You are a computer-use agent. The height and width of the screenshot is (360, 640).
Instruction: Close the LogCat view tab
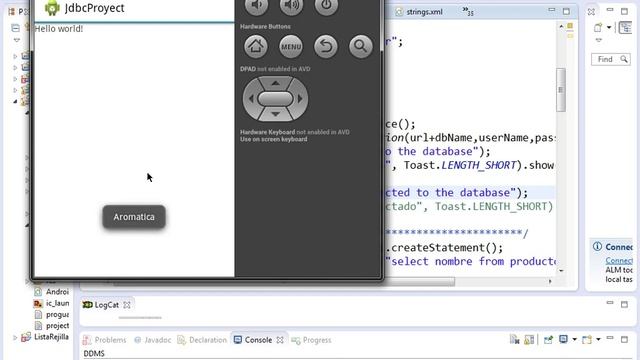(x=127, y=305)
